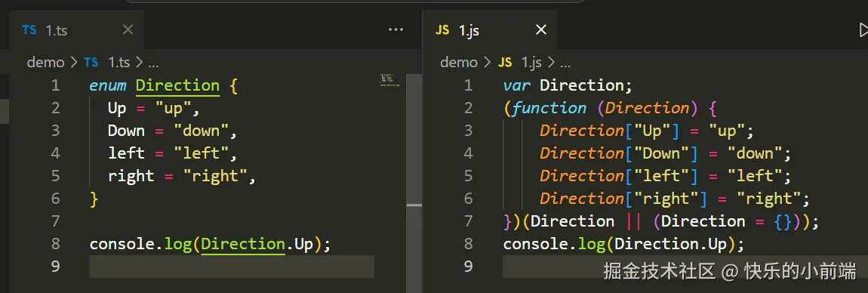The height and width of the screenshot is (293, 868).
Task: Click the JS file icon on the 1.js tab
Action: pos(442,30)
